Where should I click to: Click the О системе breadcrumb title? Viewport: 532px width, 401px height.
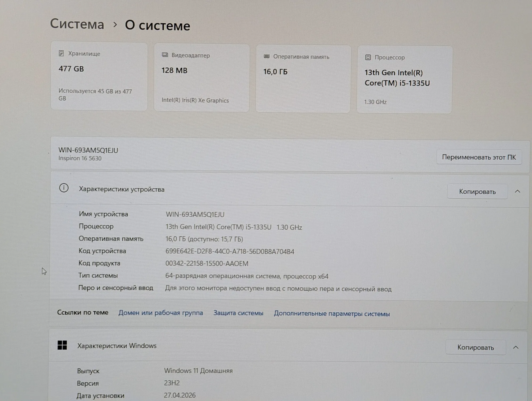[x=157, y=26]
